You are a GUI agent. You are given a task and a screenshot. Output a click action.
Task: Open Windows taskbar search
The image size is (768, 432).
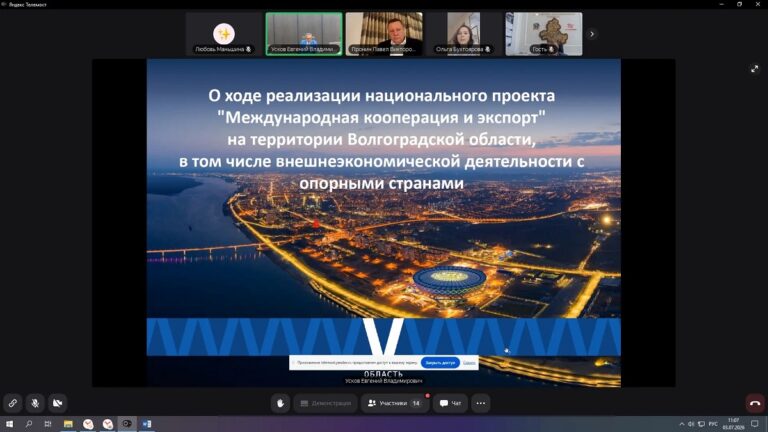tap(28, 424)
